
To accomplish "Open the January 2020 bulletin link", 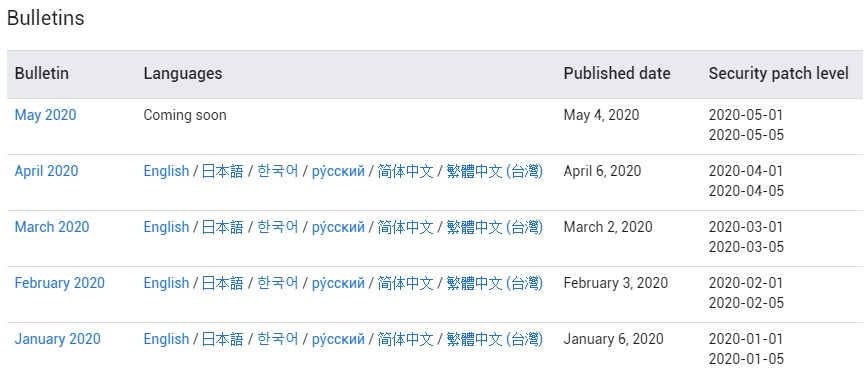I will [57, 339].
